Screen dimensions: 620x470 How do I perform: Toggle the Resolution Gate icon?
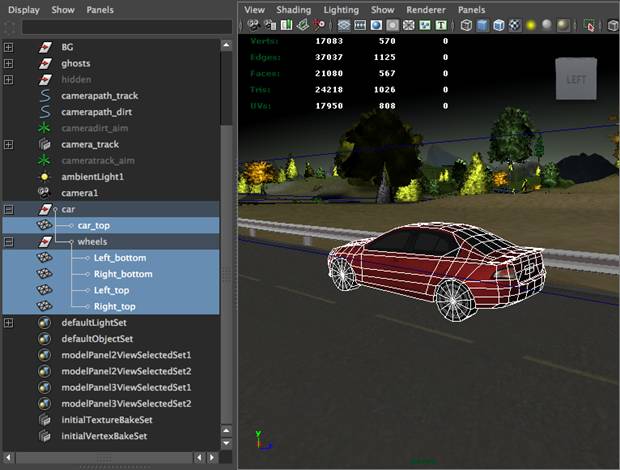(x=376, y=25)
